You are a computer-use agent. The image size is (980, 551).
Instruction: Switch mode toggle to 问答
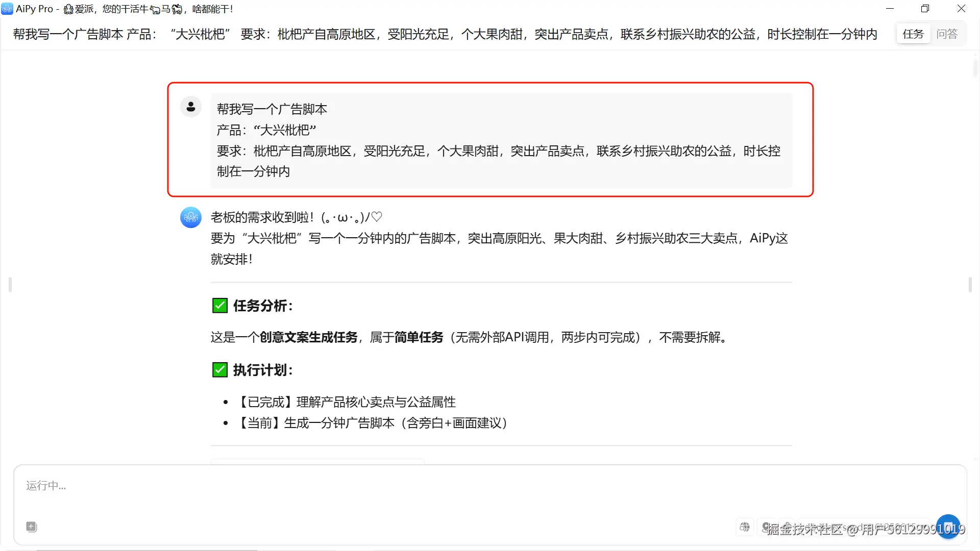coord(947,34)
